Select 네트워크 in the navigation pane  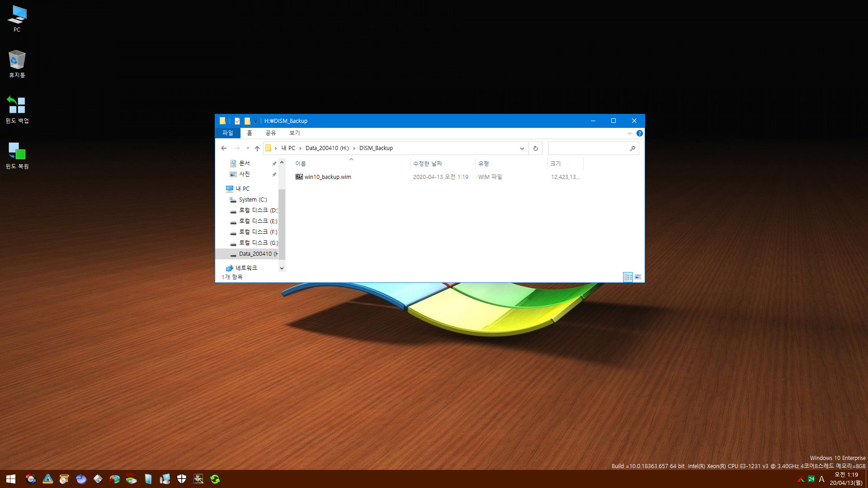(247, 268)
